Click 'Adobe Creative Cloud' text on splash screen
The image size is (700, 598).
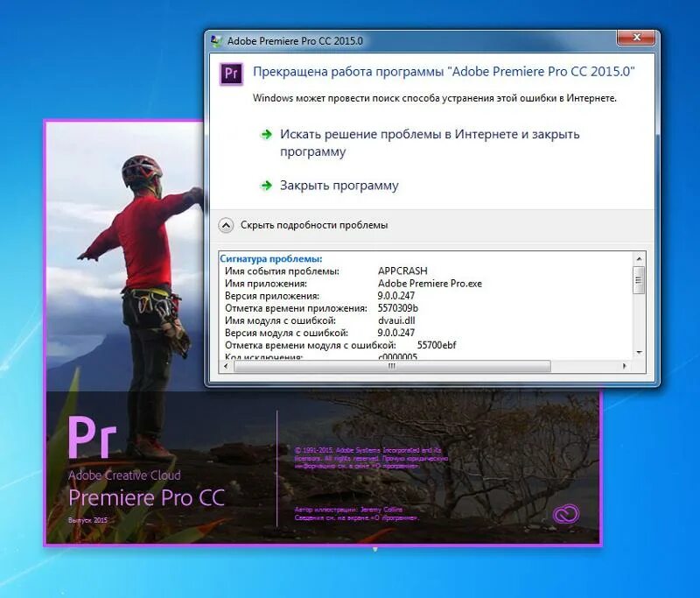coord(124,475)
